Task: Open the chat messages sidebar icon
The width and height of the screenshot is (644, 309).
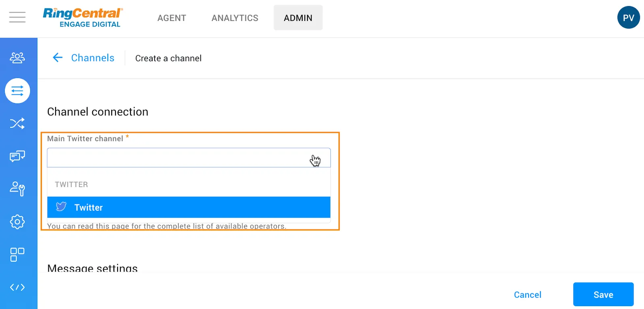Action: point(17,156)
